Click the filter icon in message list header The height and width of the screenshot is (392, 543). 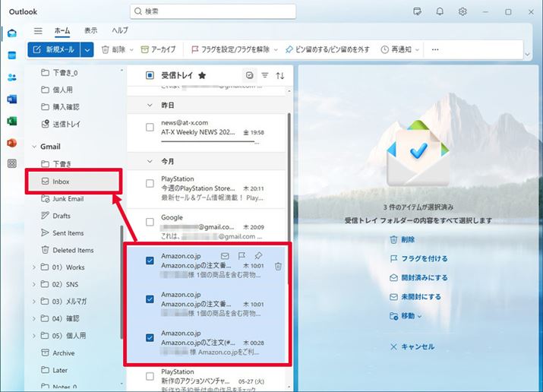click(265, 75)
